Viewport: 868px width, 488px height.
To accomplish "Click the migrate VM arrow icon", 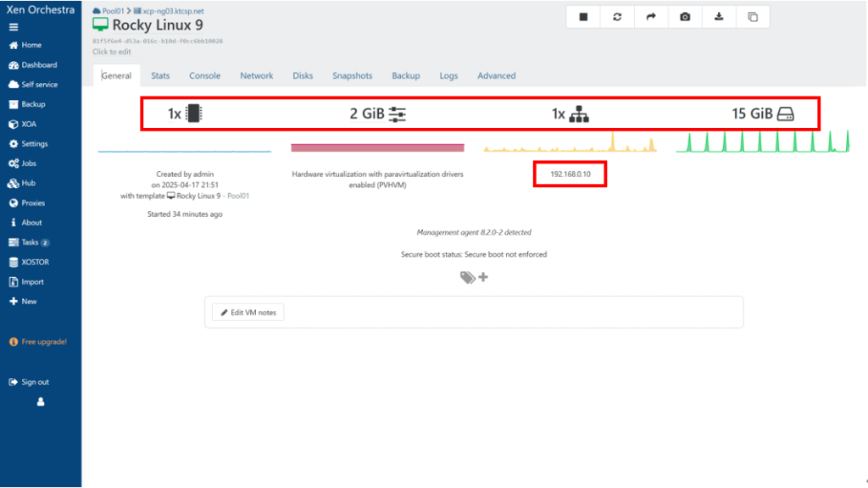I will [651, 17].
